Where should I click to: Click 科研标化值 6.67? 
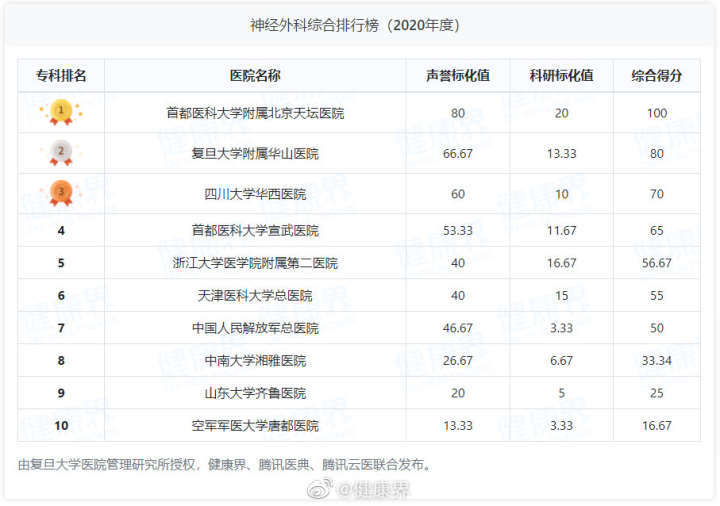pyautogui.click(x=561, y=361)
